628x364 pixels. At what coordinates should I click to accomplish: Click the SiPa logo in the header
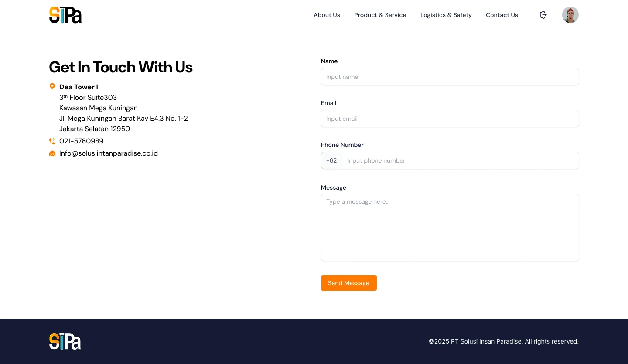pos(65,15)
